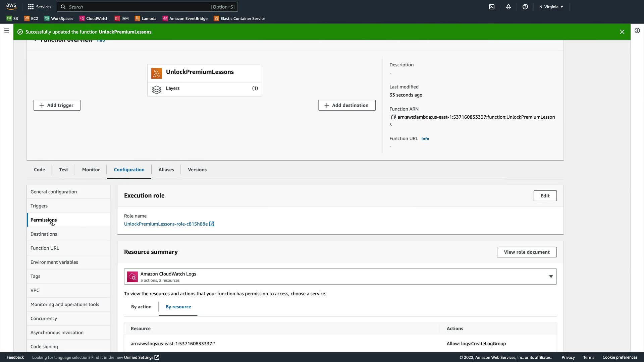The width and height of the screenshot is (644, 362).
Task: Open the CloudShell terminal icon
Action: click(x=492, y=7)
